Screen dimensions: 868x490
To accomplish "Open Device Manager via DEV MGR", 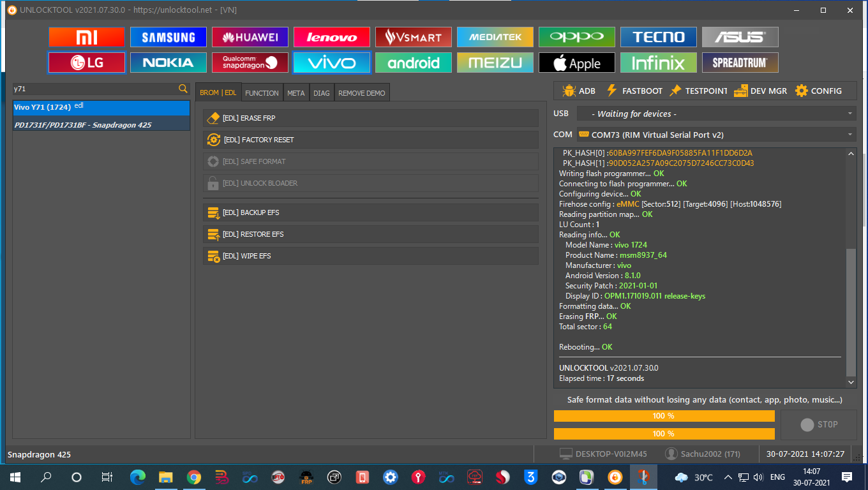I will 760,91.
